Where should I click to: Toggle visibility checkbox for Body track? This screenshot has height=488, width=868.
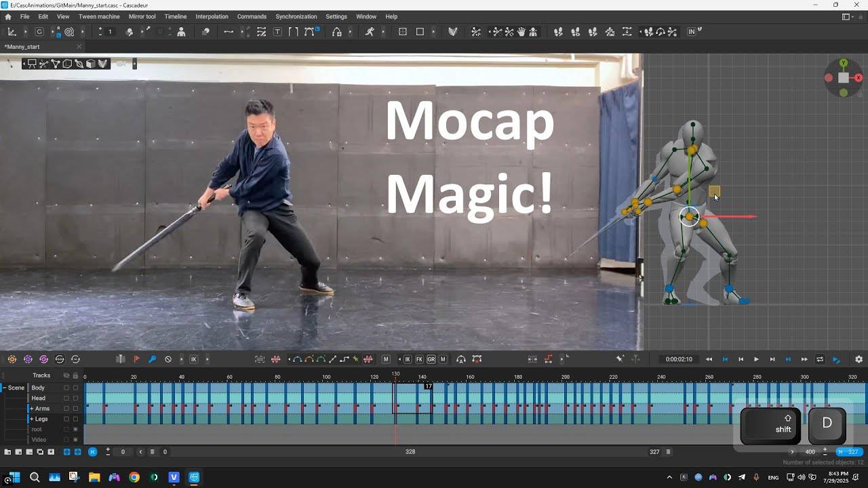[x=66, y=388]
